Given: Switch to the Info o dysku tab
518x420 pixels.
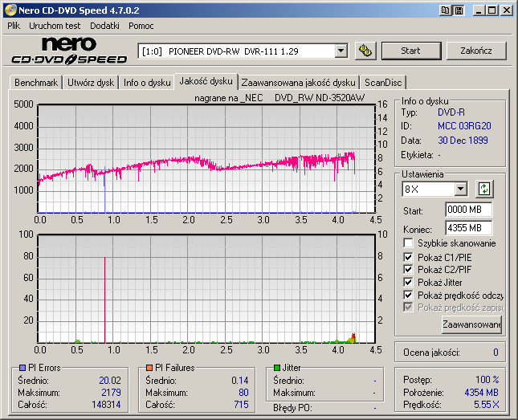Looking at the screenshot, I should 147,83.
